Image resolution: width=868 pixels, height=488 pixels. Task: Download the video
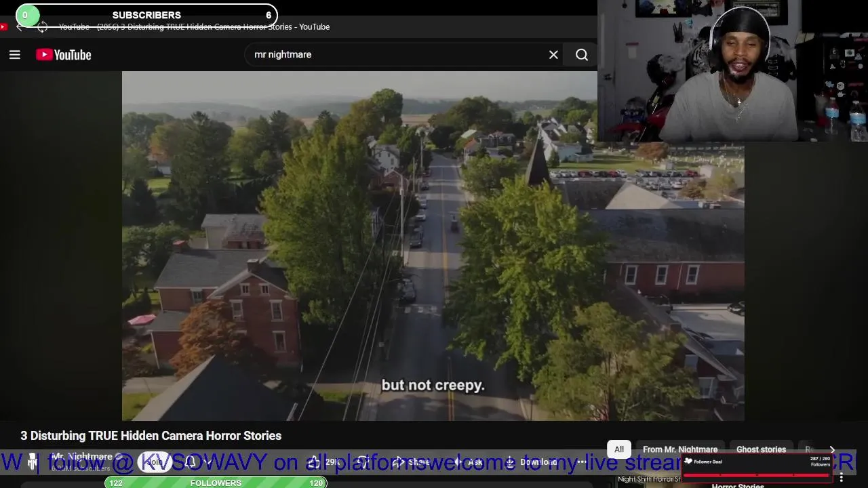pos(531,462)
